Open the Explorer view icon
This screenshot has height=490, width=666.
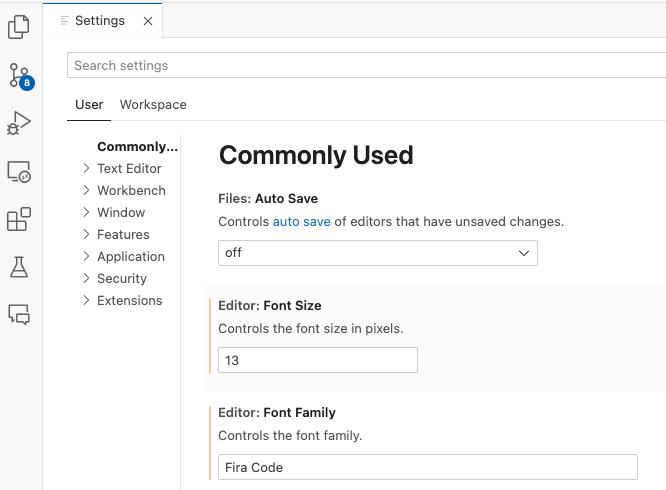coord(19,27)
